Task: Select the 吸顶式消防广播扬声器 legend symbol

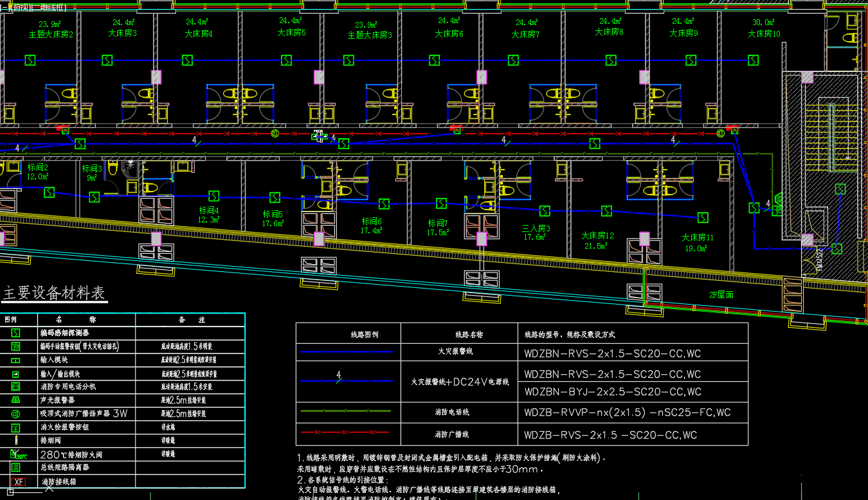Action: [x=15, y=414]
